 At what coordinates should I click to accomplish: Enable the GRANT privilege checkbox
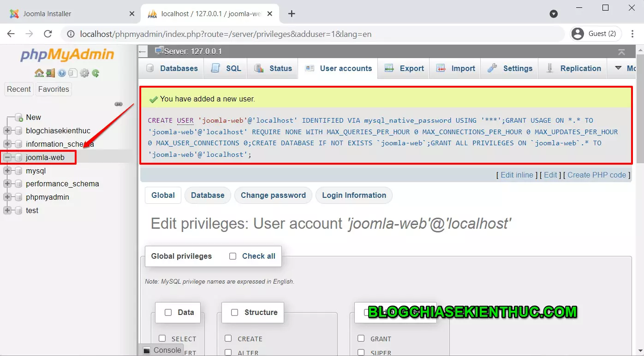coord(361,338)
